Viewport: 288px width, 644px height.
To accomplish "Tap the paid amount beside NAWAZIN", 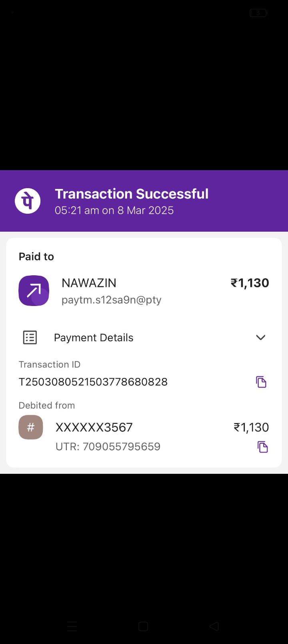I will coord(250,283).
